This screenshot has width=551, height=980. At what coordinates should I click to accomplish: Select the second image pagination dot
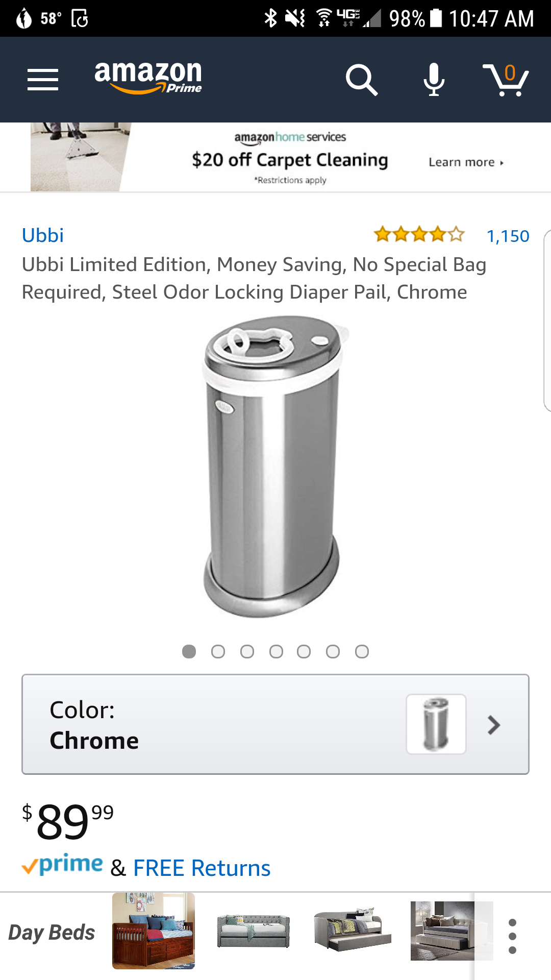[218, 652]
